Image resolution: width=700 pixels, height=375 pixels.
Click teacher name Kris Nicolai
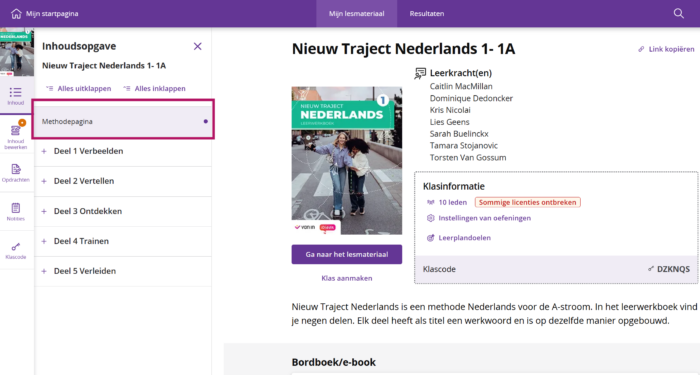click(x=450, y=110)
